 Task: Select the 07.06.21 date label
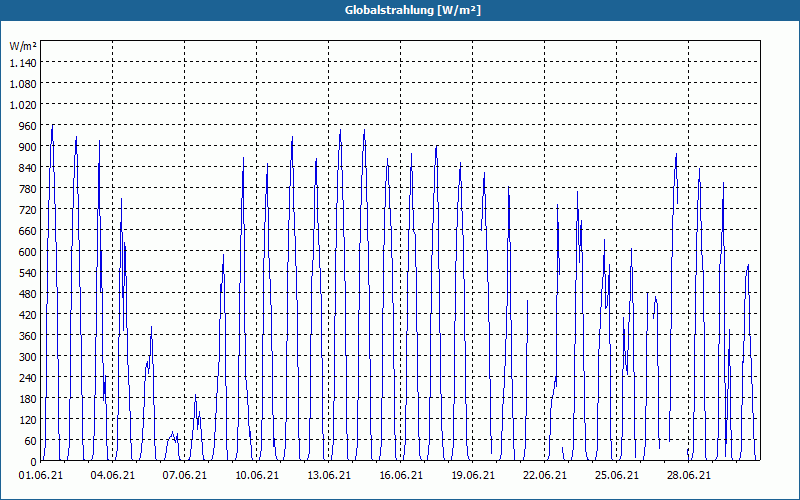[185, 475]
